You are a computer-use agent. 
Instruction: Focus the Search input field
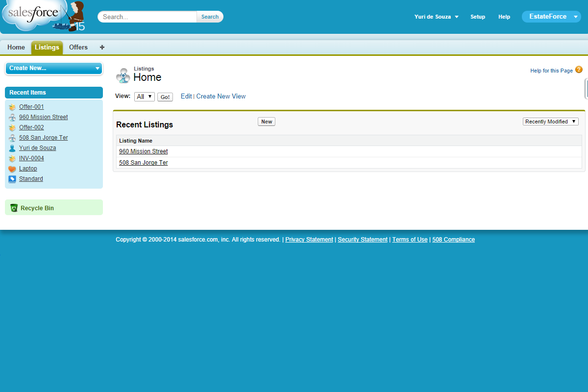click(148, 17)
